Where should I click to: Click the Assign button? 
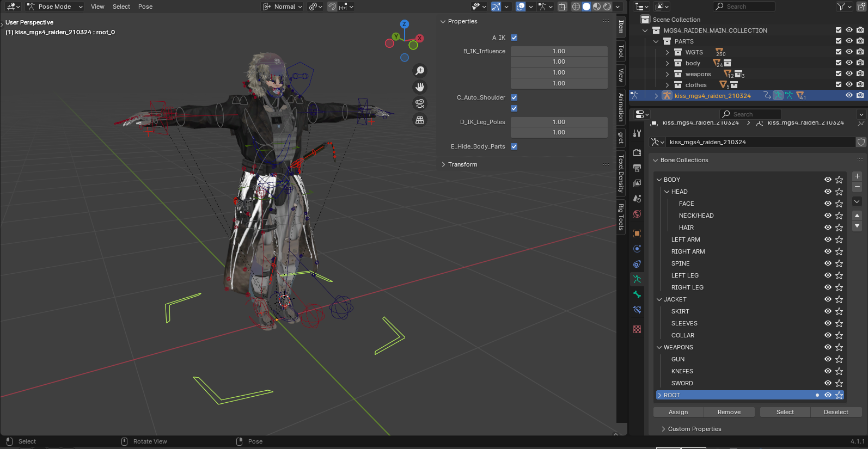coord(678,412)
